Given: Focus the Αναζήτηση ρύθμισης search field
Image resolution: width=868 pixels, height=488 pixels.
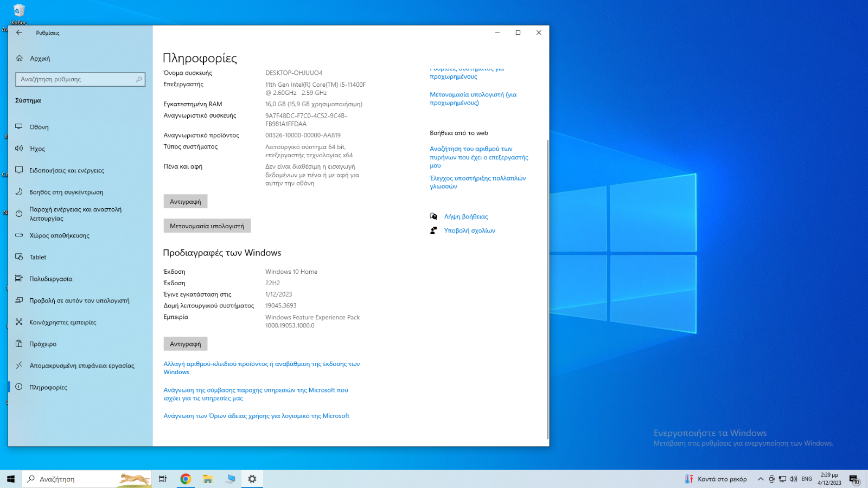Looking at the screenshot, I should pos(80,79).
